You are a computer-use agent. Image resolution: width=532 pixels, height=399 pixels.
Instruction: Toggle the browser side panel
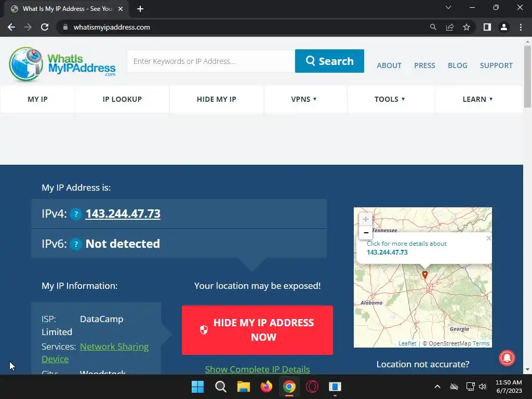pos(487,27)
